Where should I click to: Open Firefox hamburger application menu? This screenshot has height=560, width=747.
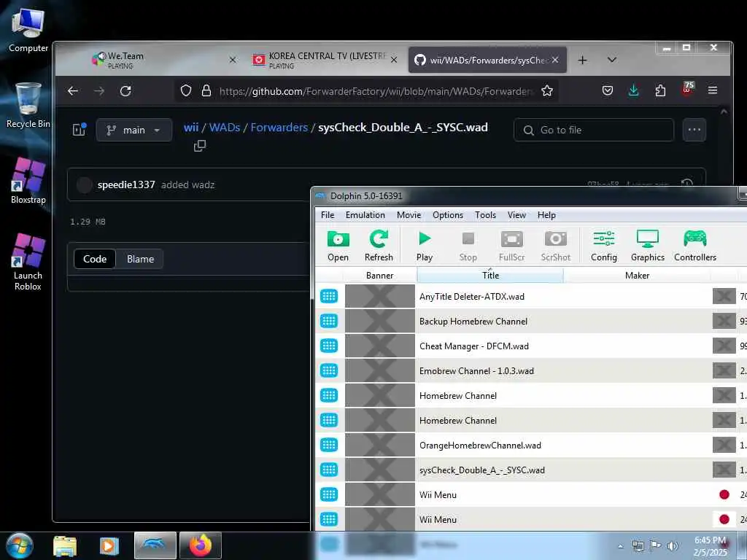(712, 90)
